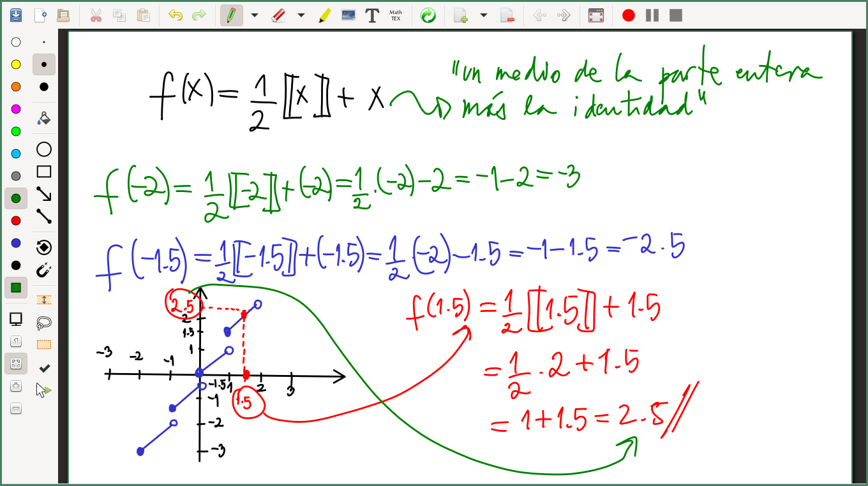Paste from clipboard

[143, 15]
